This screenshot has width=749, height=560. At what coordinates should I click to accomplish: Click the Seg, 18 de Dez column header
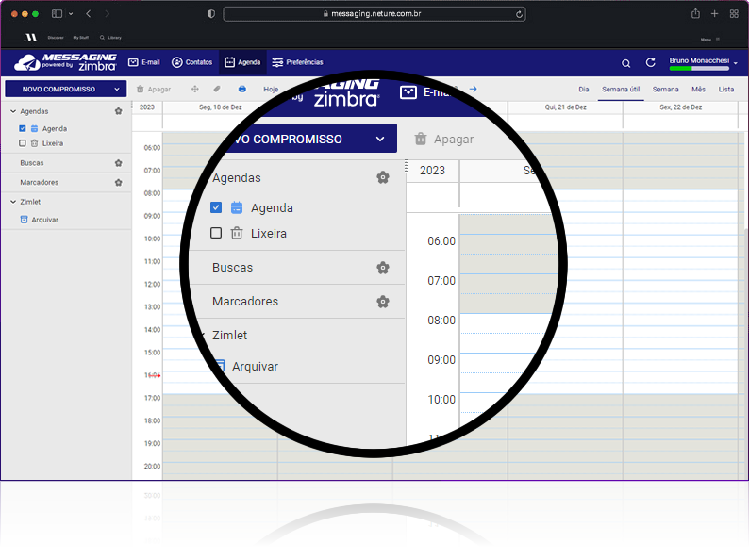coord(220,107)
